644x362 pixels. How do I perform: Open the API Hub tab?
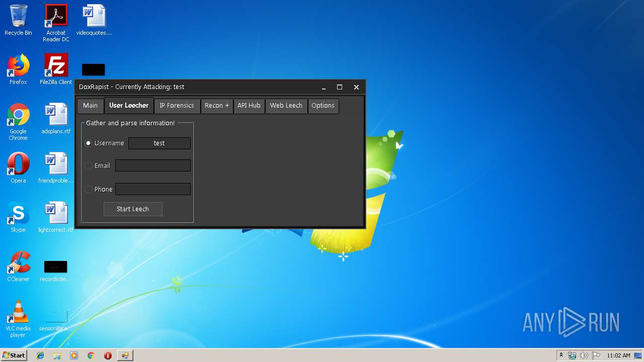click(x=249, y=106)
